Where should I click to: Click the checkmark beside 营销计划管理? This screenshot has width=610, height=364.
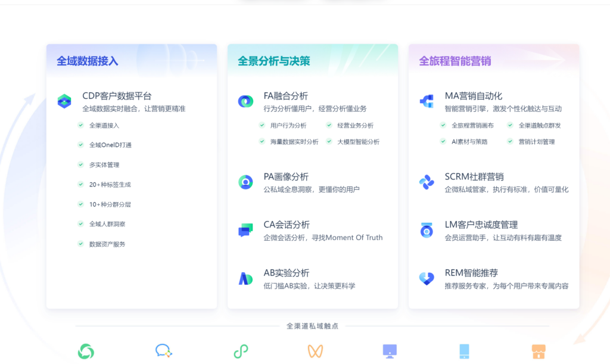pyautogui.click(x=510, y=142)
